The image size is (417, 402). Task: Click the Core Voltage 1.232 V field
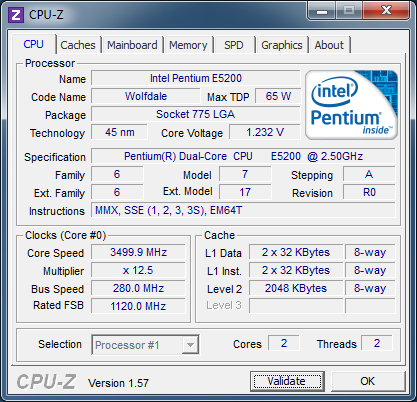(x=265, y=132)
